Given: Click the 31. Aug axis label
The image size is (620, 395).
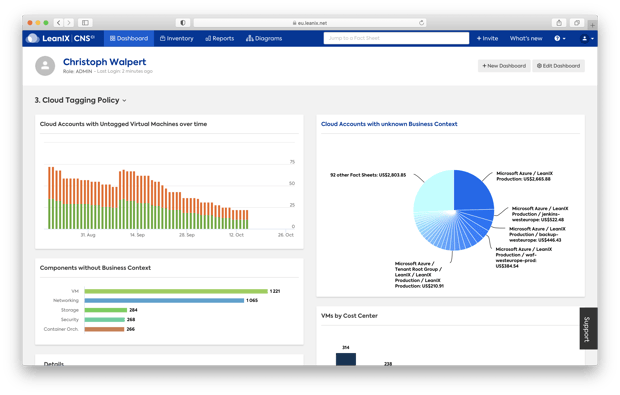Looking at the screenshot, I should click(x=88, y=235).
